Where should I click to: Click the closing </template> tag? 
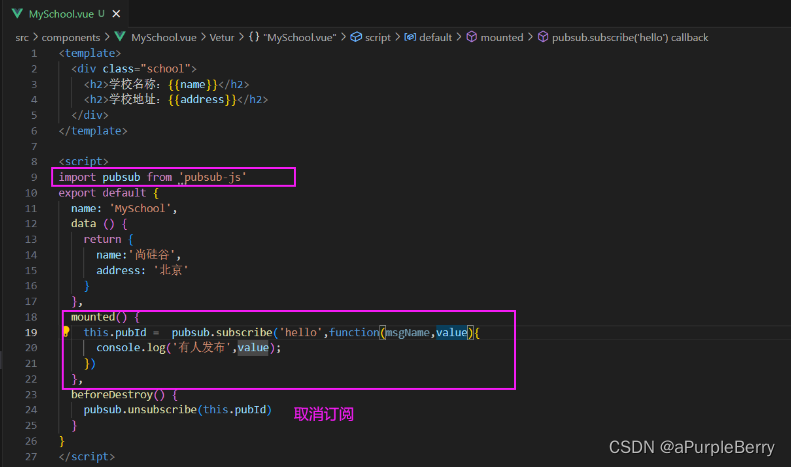[x=93, y=131]
